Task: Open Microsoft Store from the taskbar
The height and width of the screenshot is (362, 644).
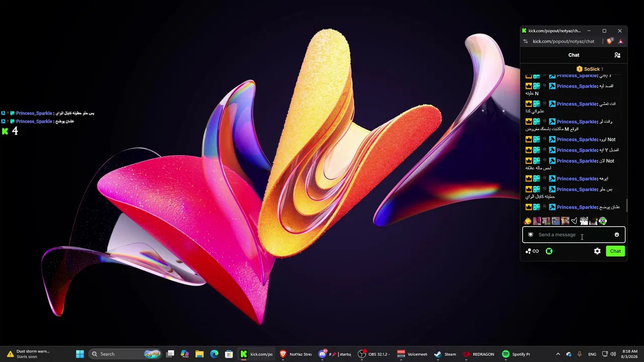Action: [228, 354]
